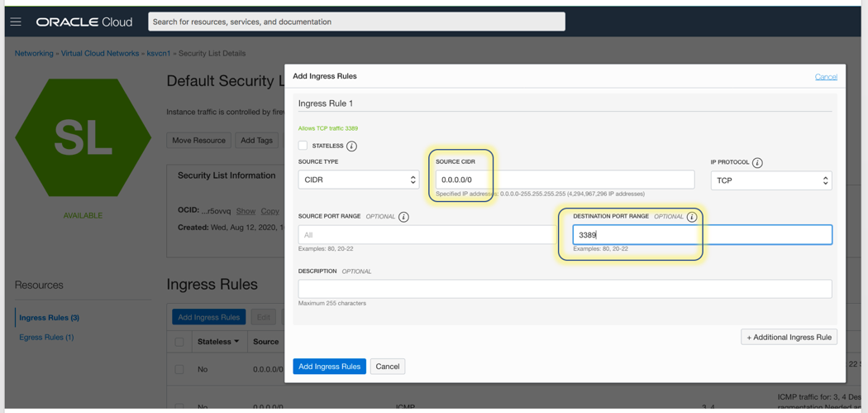The height and width of the screenshot is (413, 868).
Task: Click the Move Resource button
Action: (x=198, y=140)
